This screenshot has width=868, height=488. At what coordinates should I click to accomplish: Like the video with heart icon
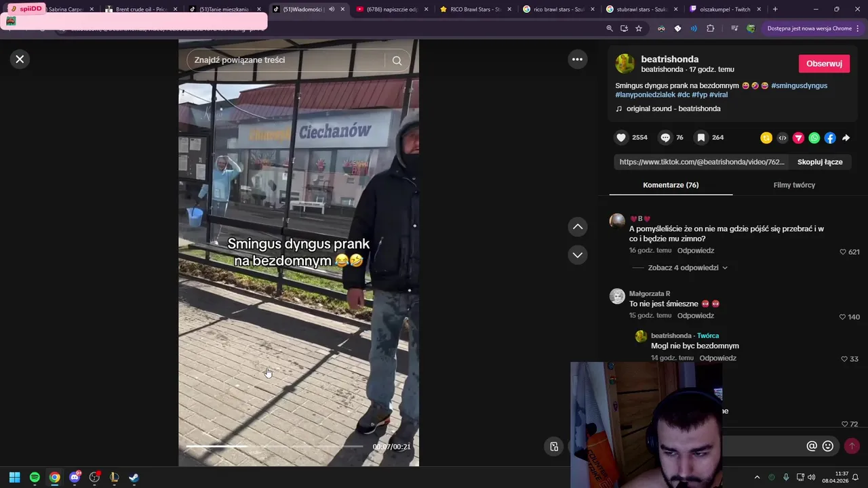(621, 138)
